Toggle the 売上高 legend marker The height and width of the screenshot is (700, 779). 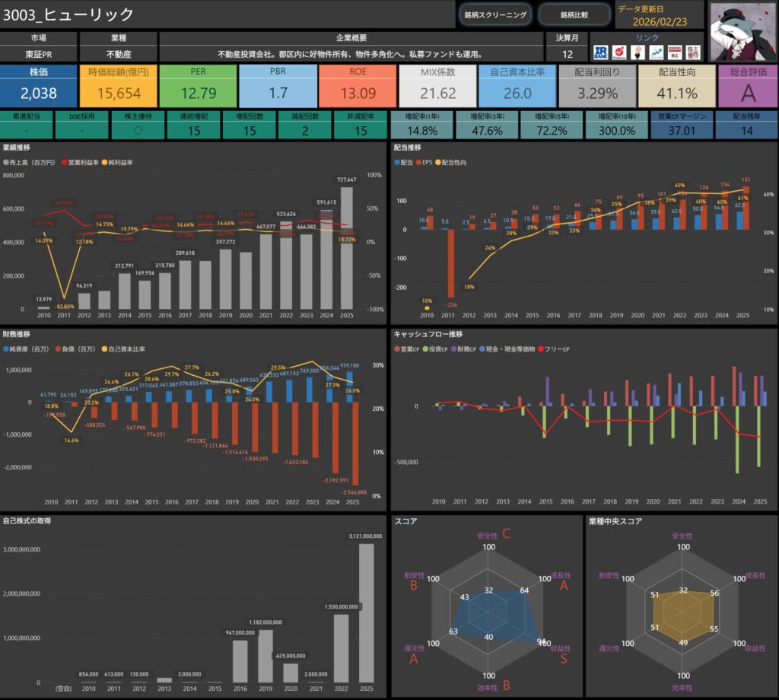click(x=6, y=163)
